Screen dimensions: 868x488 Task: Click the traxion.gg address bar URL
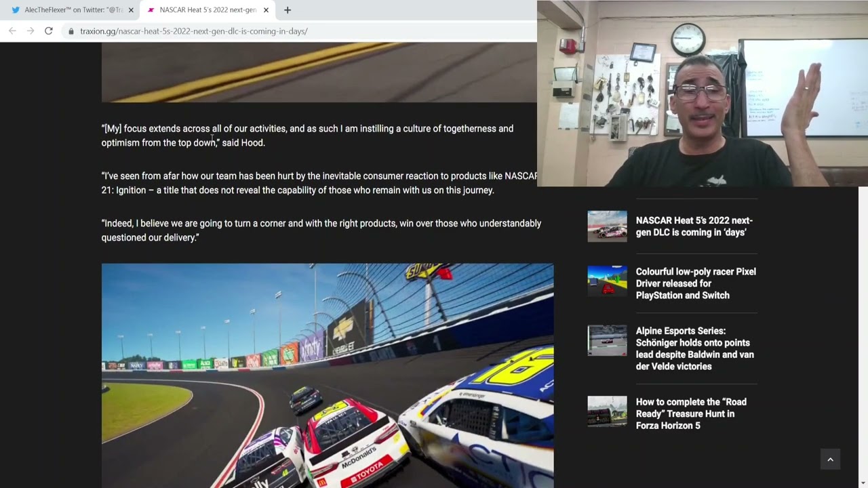coord(194,31)
